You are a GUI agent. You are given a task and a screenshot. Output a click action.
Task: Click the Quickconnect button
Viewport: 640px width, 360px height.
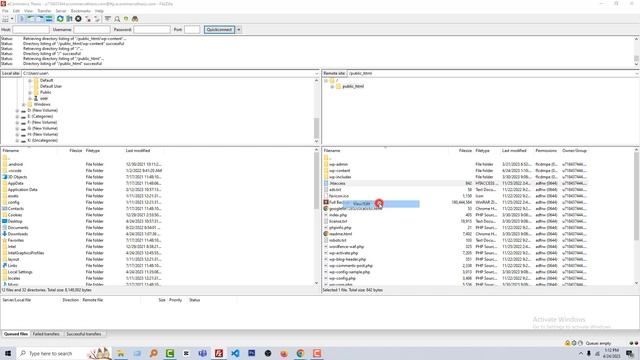tap(219, 29)
